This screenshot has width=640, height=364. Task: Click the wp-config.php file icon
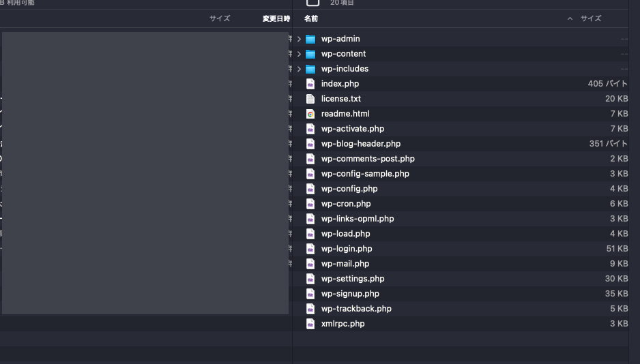click(310, 189)
